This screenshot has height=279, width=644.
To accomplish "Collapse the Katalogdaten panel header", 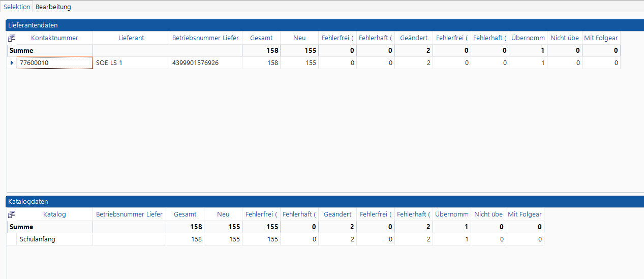I will (325, 202).
